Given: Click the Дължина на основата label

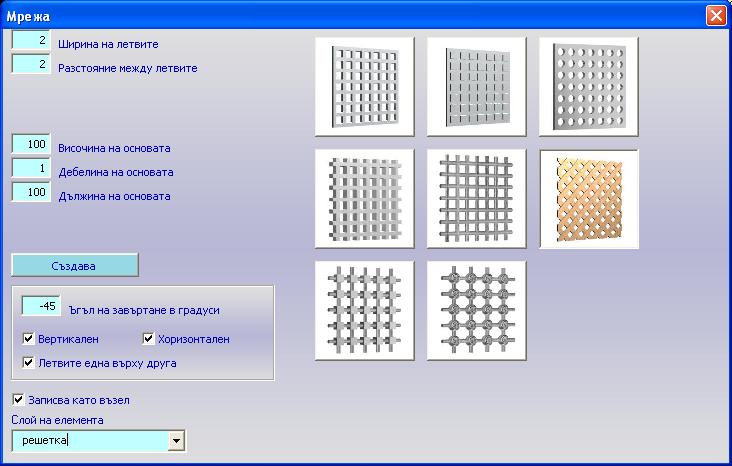Looking at the screenshot, I should tap(114, 196).
